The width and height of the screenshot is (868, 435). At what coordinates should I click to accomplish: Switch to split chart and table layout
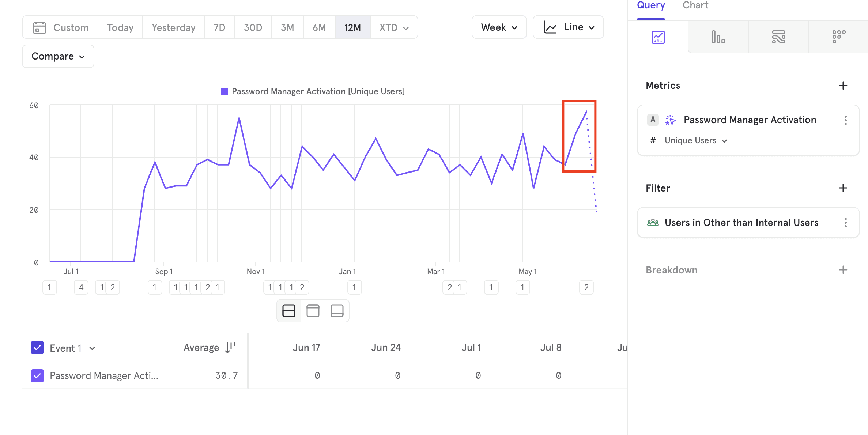(289, 311)
